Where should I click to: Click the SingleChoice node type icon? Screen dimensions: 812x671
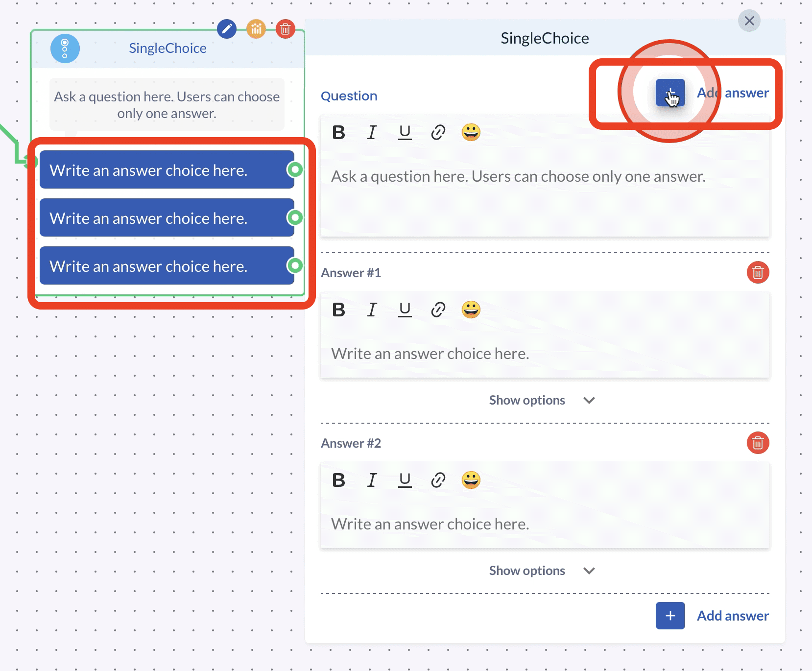[65, 48]
